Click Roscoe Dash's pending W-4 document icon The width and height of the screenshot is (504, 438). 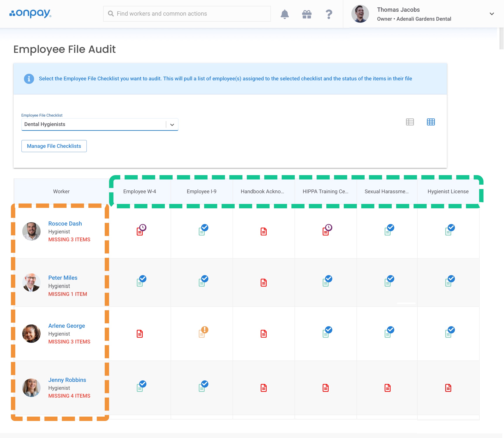point(141,230)
